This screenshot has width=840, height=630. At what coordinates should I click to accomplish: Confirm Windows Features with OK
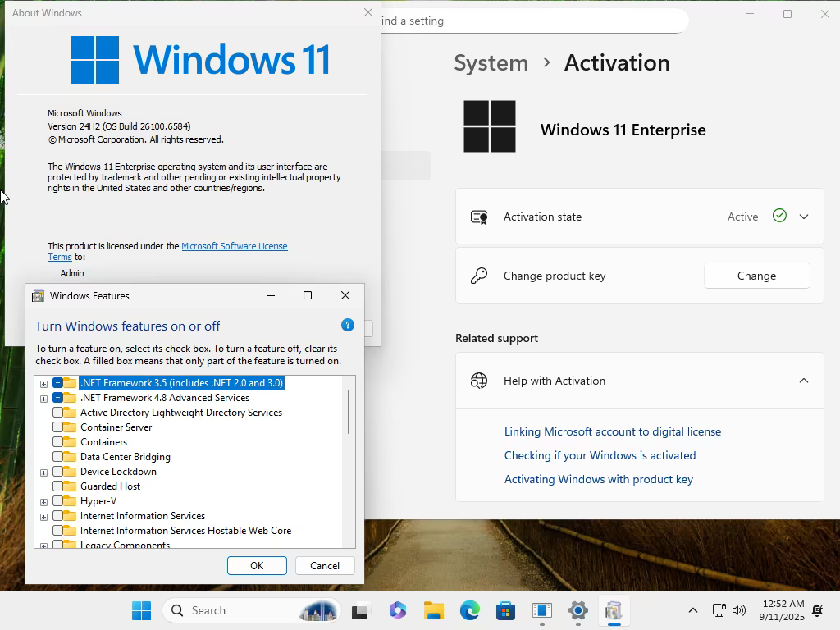257,566
